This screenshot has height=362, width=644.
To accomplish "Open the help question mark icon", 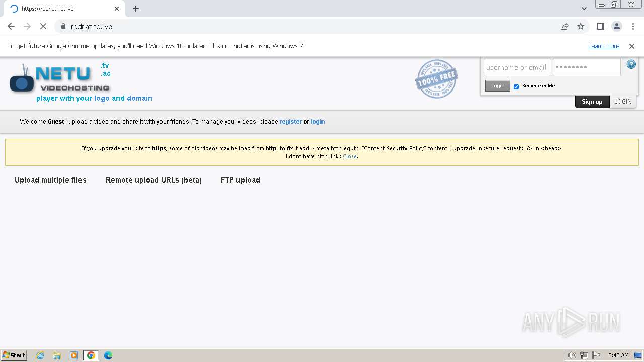I will click(631, 64).
